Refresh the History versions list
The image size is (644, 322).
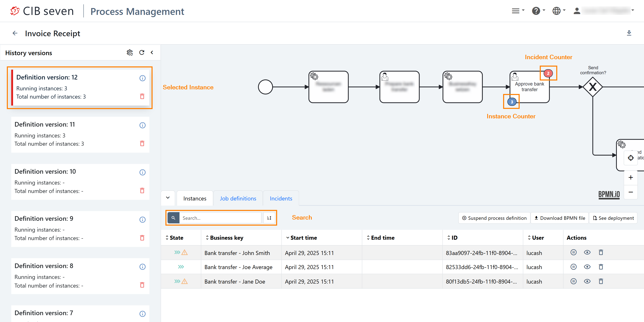pyautogui.click(x=142, y=53)
